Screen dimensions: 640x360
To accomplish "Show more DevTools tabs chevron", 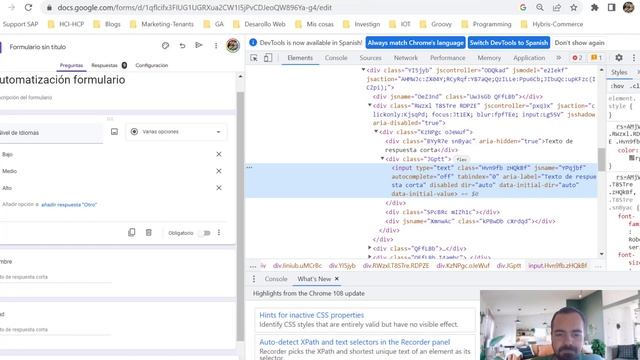I will (559, 58).
